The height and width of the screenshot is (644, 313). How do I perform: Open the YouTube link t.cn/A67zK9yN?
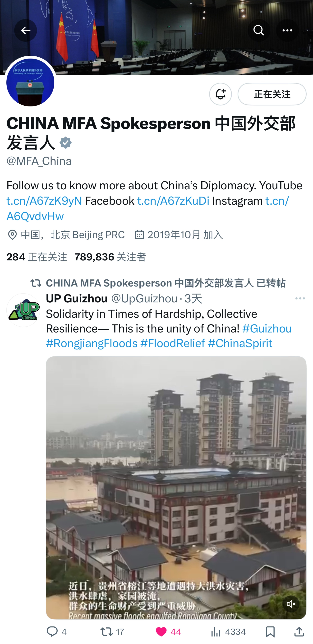[x=44, y=201]
